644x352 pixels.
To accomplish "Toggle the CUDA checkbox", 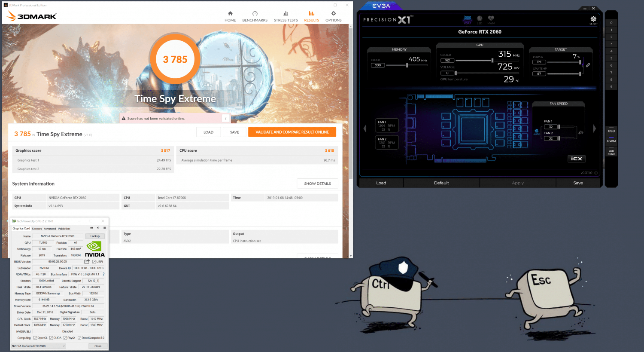I will (51, 338).
